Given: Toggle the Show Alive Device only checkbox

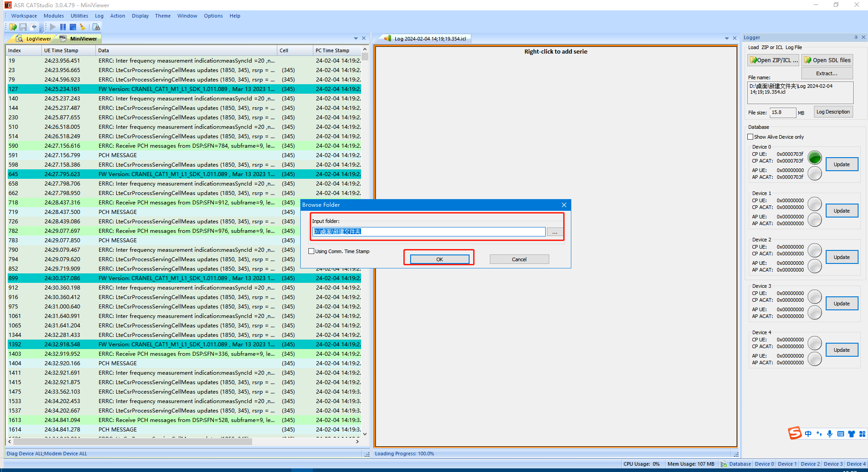Looking at the screenshot, I should (x=750, y=137).
